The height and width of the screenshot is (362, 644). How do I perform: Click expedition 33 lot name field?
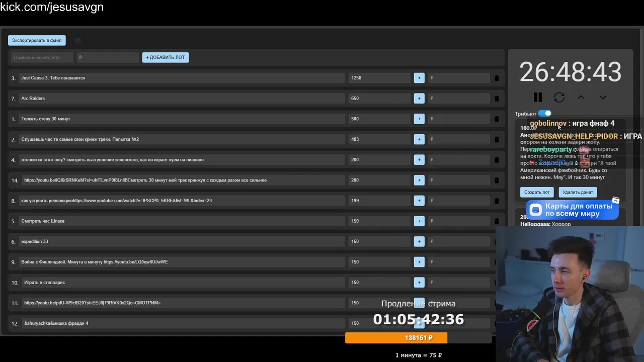point(182,241)
